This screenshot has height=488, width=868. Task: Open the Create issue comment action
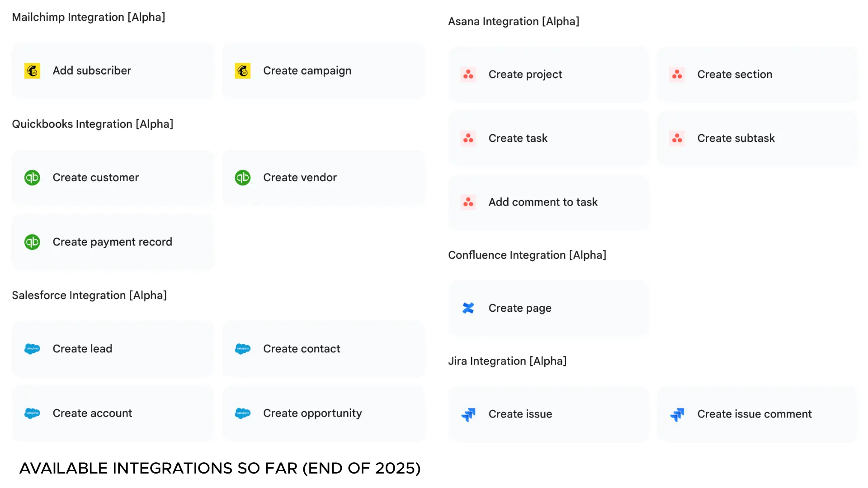[757, 414]
